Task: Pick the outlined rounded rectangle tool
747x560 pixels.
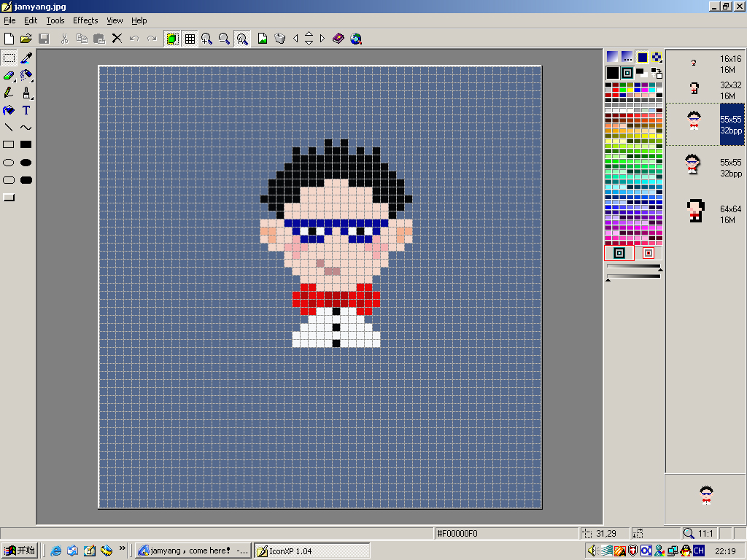Action: coord(9,180)
